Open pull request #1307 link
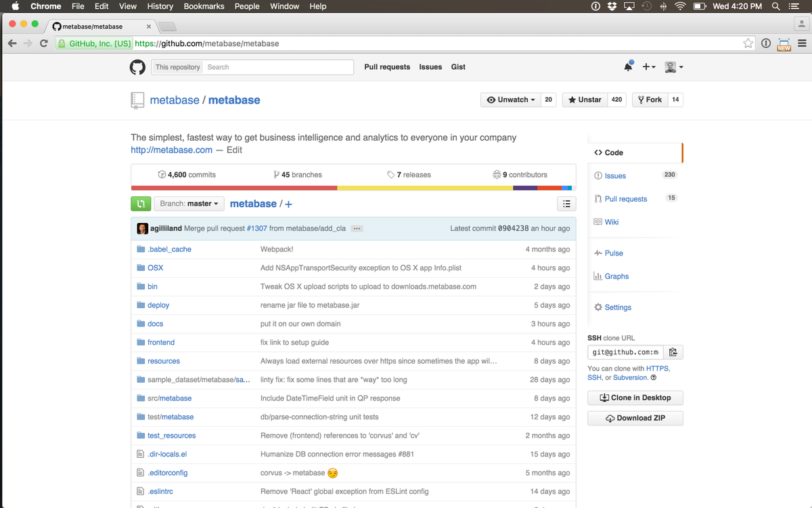This screenshot has height=508, width=812. click(256, 229)
